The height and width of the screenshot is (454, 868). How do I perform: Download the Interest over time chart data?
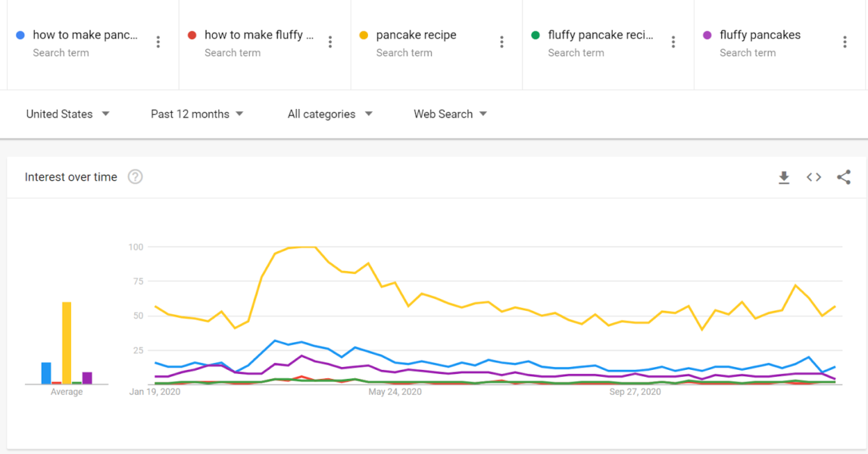click(784, 177)
